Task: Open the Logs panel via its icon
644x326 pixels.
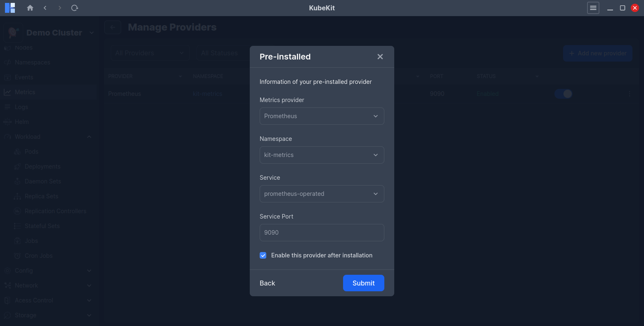Action: [7, 107]
